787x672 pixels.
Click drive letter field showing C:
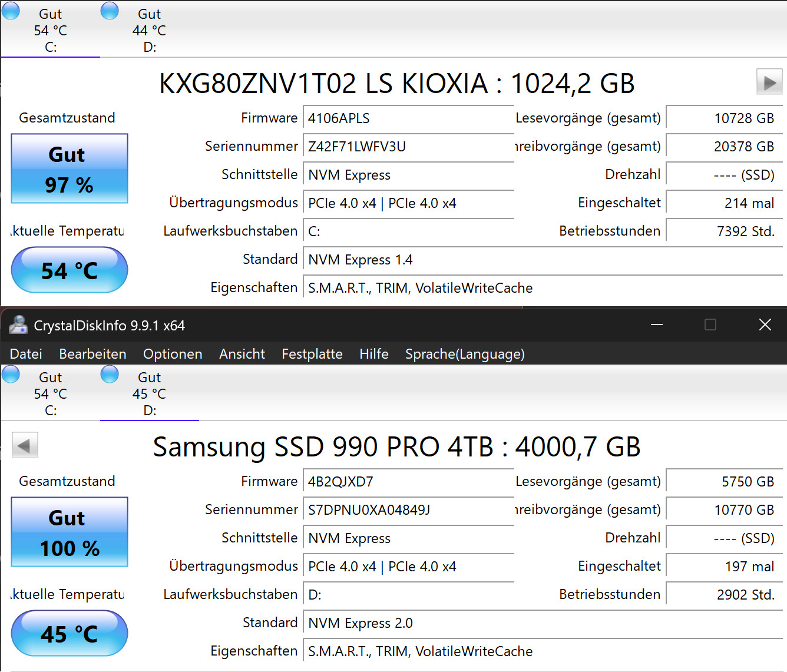click(408, 231)
